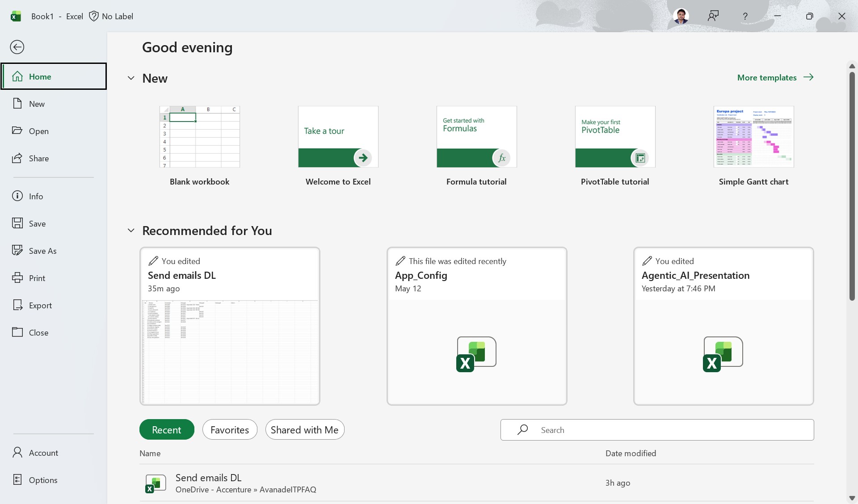Open the Print page
Image resolution: width=858 pixels, height=504 pixels.
tap(54, 278)
